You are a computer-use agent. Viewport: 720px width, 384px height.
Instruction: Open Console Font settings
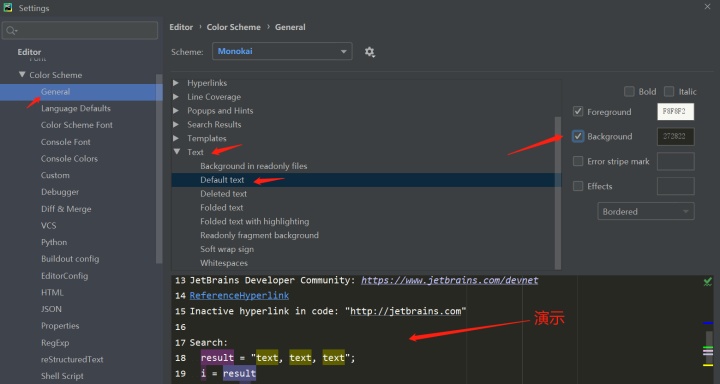(x=66, y=142)
